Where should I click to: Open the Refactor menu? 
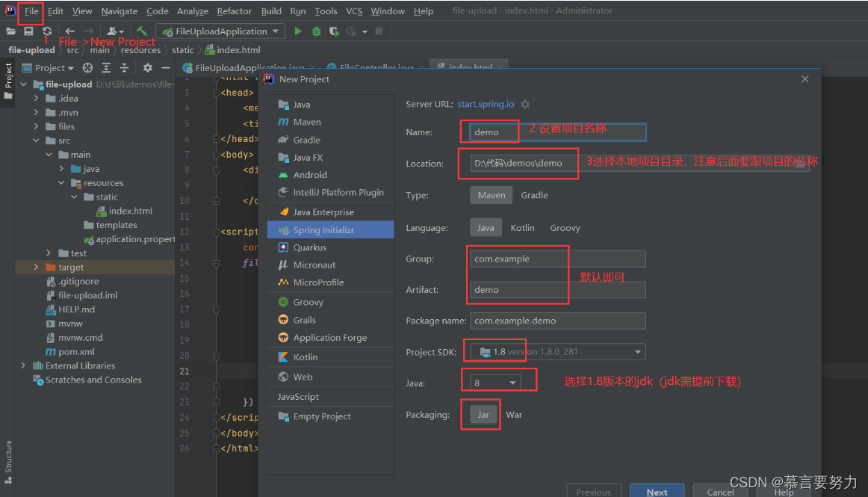pyautogui.click(x=234, y=11)
